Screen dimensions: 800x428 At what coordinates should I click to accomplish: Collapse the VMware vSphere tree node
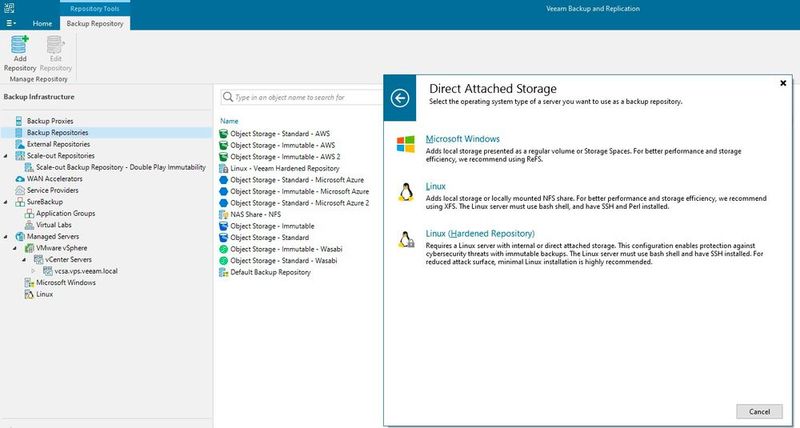pyautogui.click(x=15, y=248)
